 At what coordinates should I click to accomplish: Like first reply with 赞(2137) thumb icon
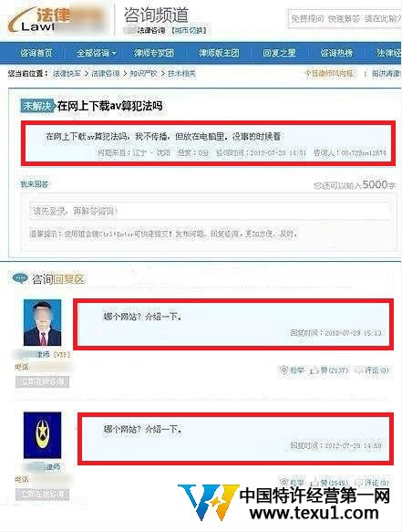(x=314, y=370)
